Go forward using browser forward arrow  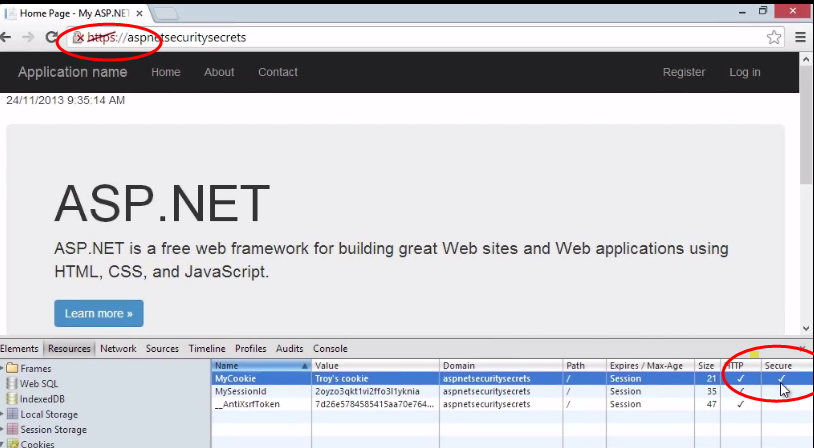point(28,37)
